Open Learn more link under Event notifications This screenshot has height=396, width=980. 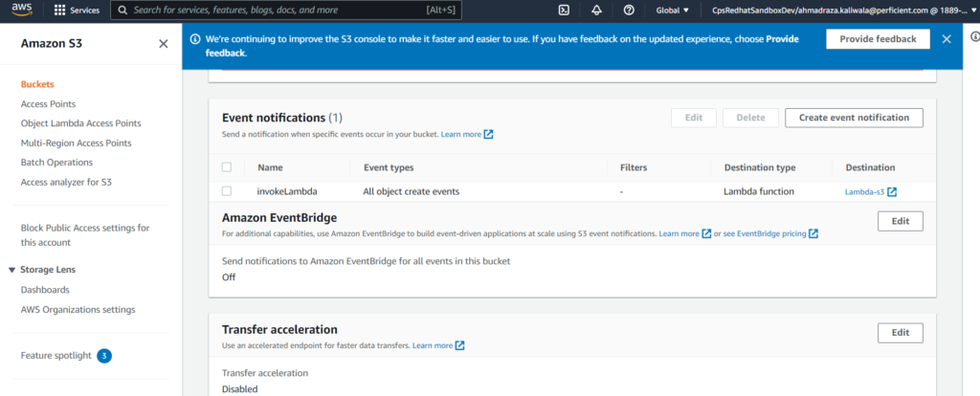[x=461, y=134]
